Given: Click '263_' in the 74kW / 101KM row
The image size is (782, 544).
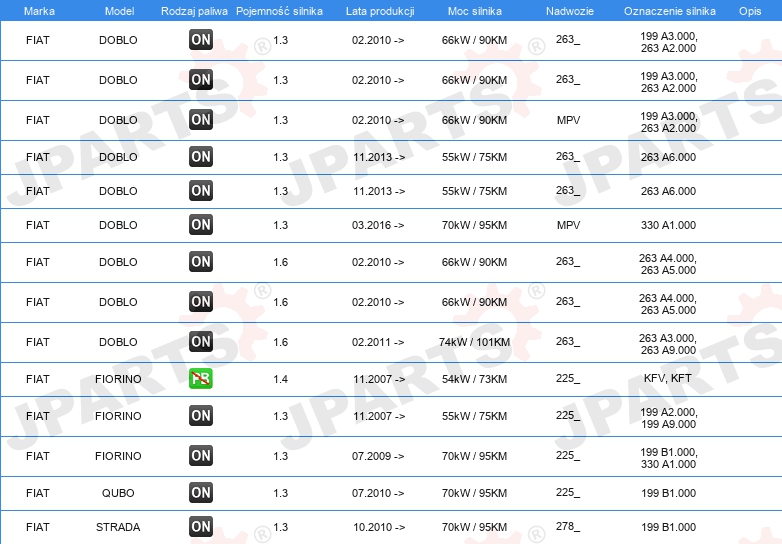Looking at the screenshot, I should (x=568, y=342).
